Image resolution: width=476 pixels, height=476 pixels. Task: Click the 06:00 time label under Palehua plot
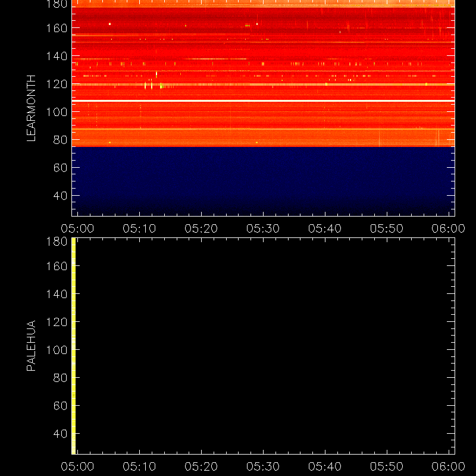click(x=449, y=466)
